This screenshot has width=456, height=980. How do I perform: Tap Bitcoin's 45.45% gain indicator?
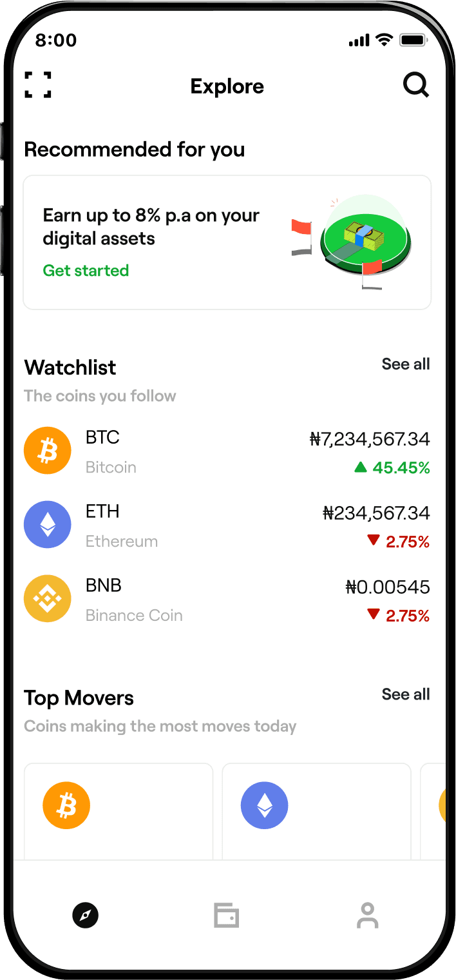click(392, 468)
